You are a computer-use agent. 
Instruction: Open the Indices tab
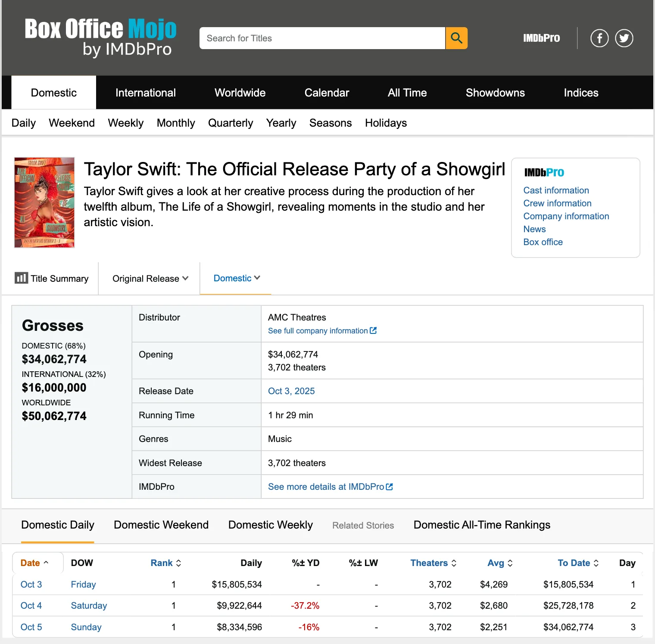point(581,93)
